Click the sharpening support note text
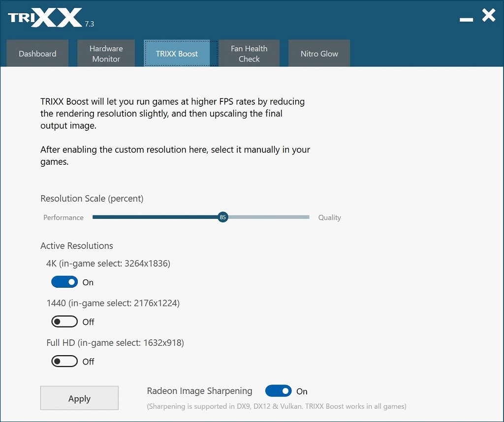 click(x=277, y=406)
